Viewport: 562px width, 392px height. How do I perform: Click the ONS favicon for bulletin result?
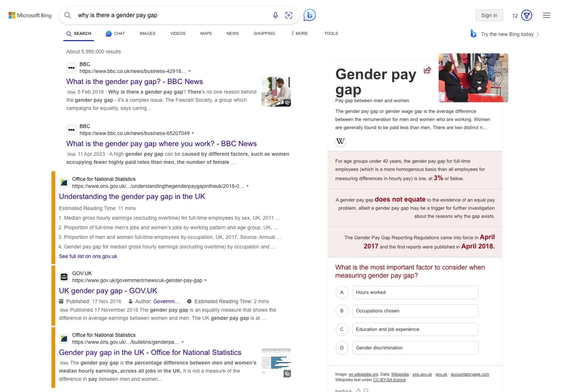click(64, 339)
